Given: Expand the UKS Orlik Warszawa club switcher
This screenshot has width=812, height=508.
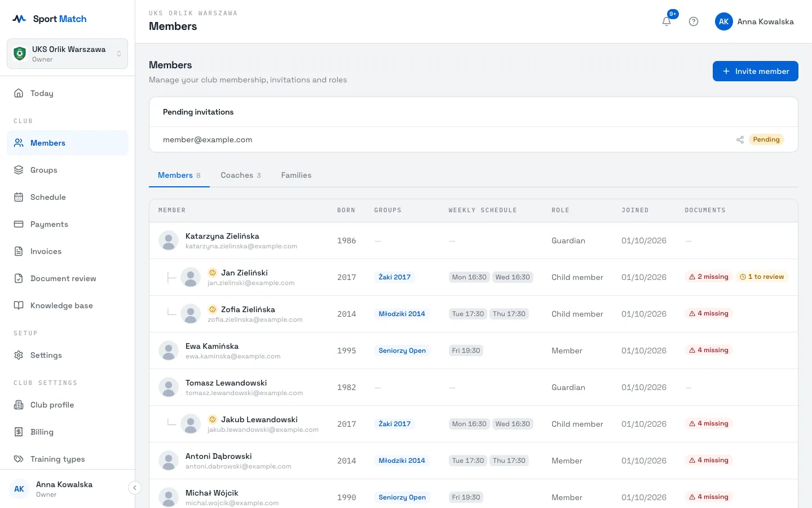Looking at the screenshot, I should pos(68,54).
